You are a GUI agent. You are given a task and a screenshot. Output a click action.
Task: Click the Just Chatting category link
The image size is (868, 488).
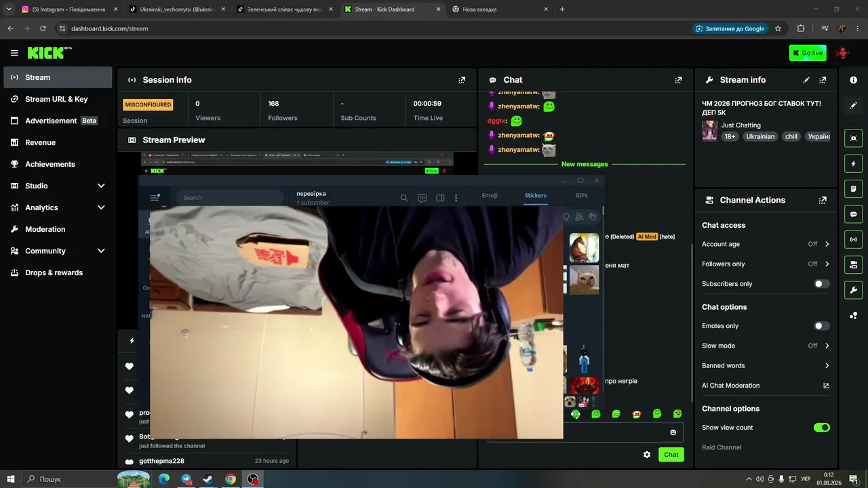741,125
